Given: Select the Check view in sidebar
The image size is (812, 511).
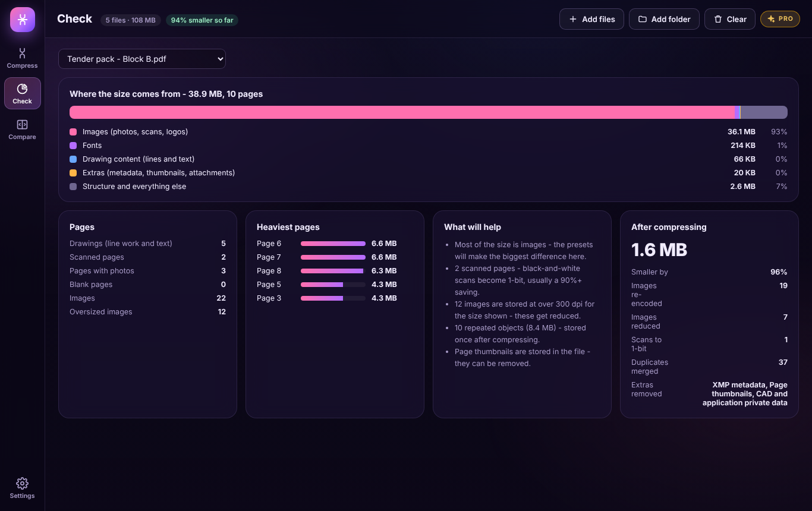Looking at the screenshot, I should (23, 93).
